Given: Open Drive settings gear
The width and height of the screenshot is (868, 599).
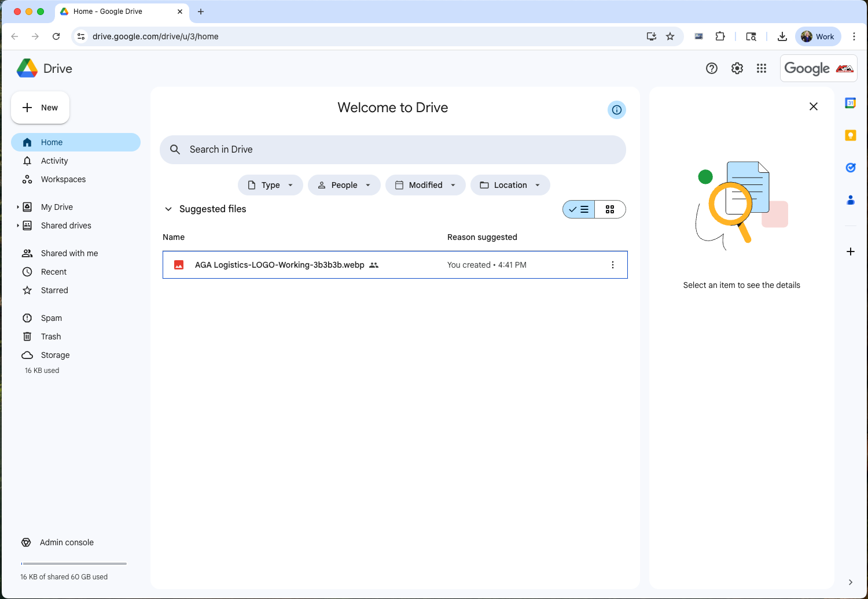Looking at the screenshot, I should pyautogui.click(x=737, y=68).
